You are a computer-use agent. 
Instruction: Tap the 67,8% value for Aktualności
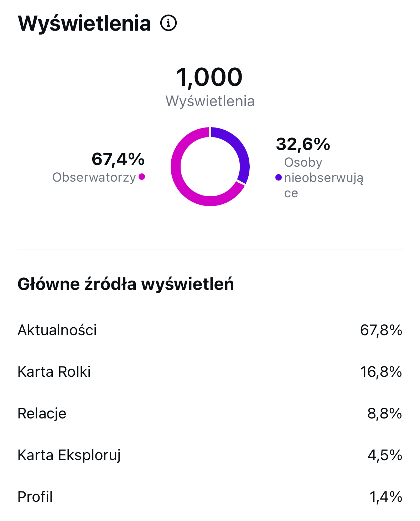coord(381,330)
